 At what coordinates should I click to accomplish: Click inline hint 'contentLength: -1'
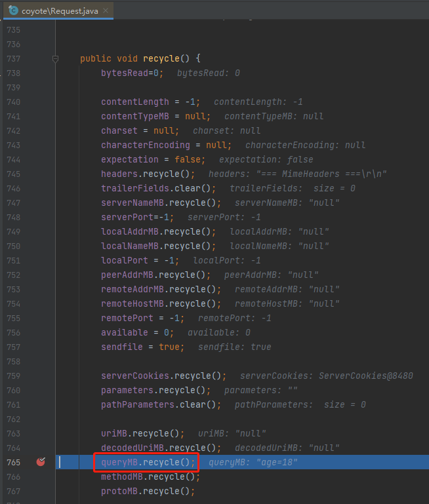point(258,102)
